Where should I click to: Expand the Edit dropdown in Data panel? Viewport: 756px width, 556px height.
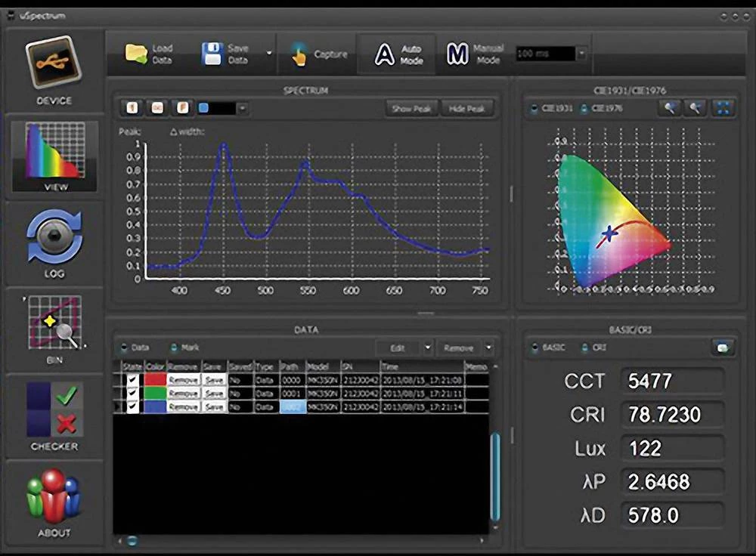(428, 347)
